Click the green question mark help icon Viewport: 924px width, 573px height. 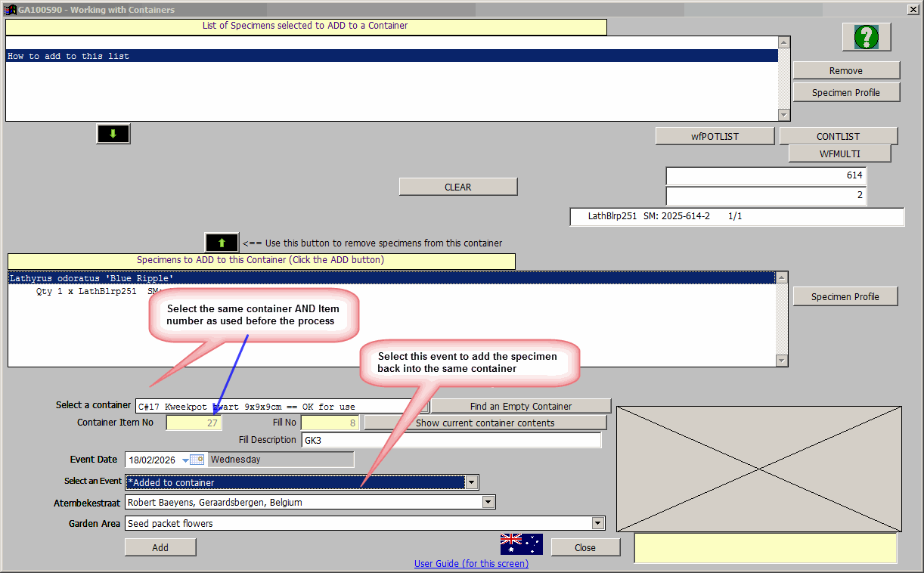coord(866,36)
